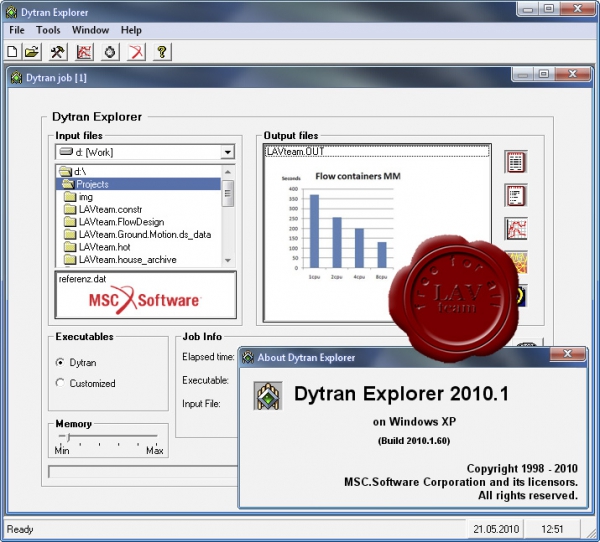This screenshot has width=600, height=542.
Task: Click the time 12:51 in status bar
Action: (x=552, y=529)
